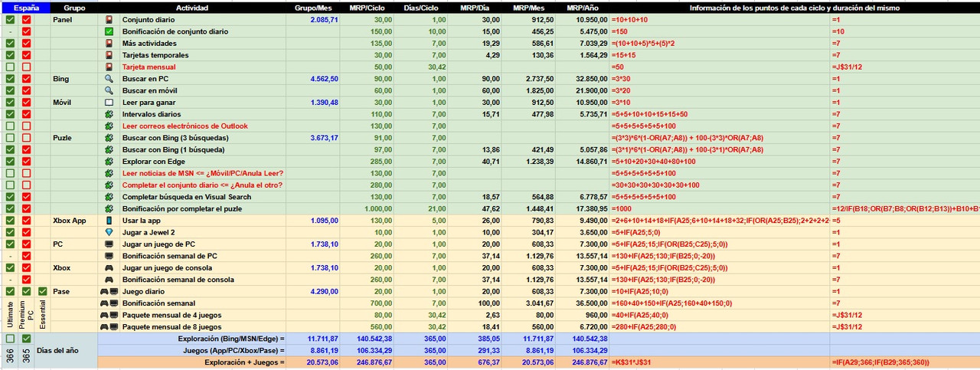Screen dimensions: 980x370
Task: Click the gamepad-monitor icon beside Paquete mensual de 8 juegos
Action: (109, 327)
